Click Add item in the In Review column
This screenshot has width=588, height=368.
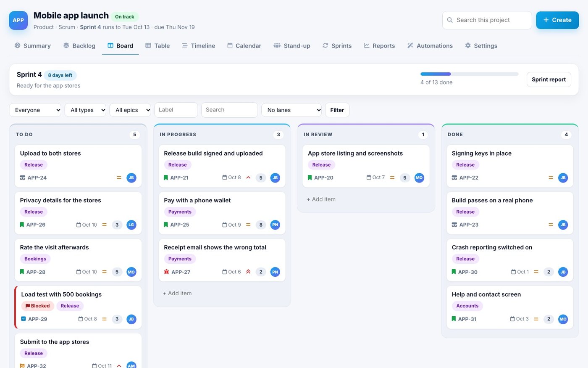321,199
